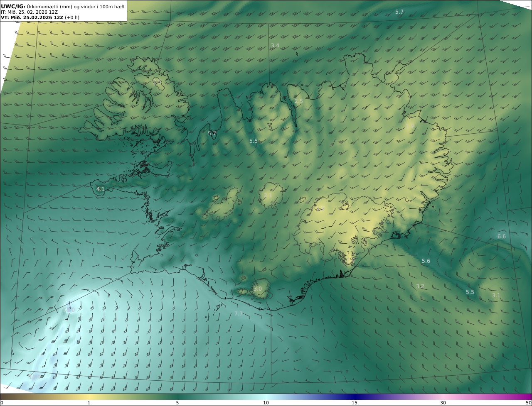Click the 3.0 value label on the map
Screen dimensions: 532x406
click(258, 289)
